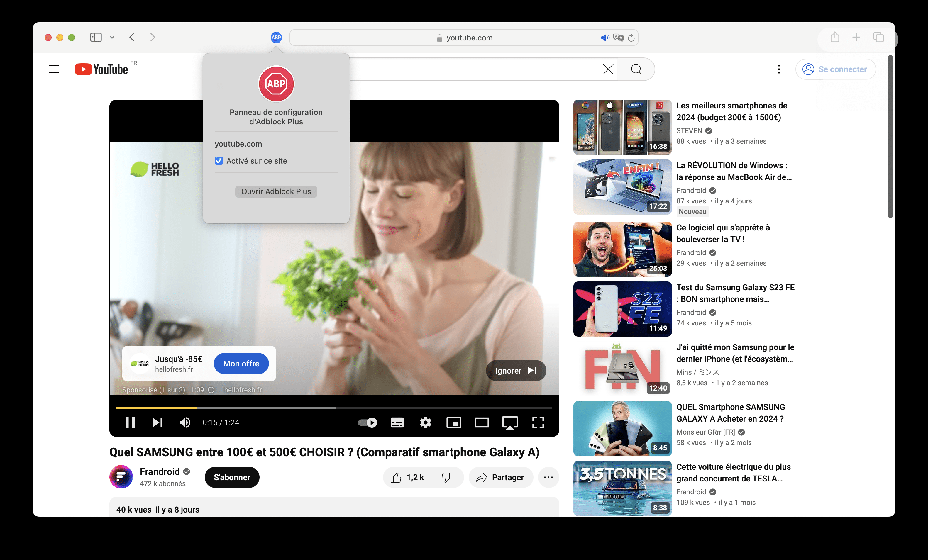This screenshot has height=560, width=928.
Task: Click the video title text
Action: [x=324, y=452]
